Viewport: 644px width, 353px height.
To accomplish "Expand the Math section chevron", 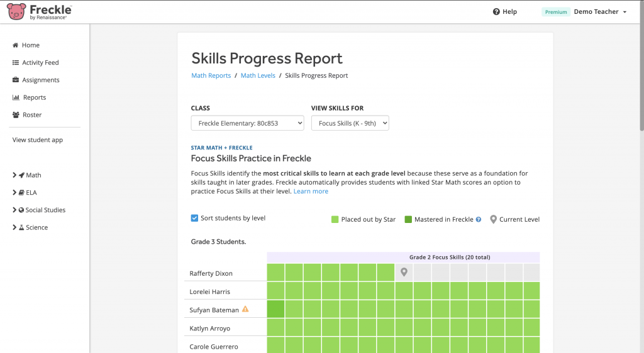I will point(15,175).
